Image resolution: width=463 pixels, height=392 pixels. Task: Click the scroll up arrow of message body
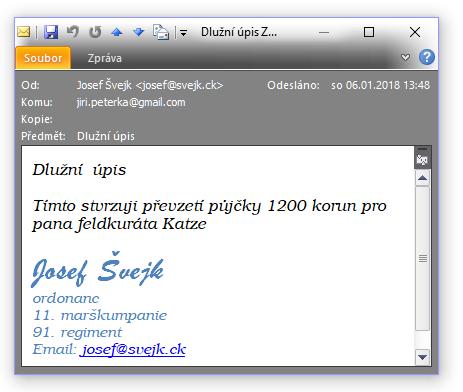[422, 178]
